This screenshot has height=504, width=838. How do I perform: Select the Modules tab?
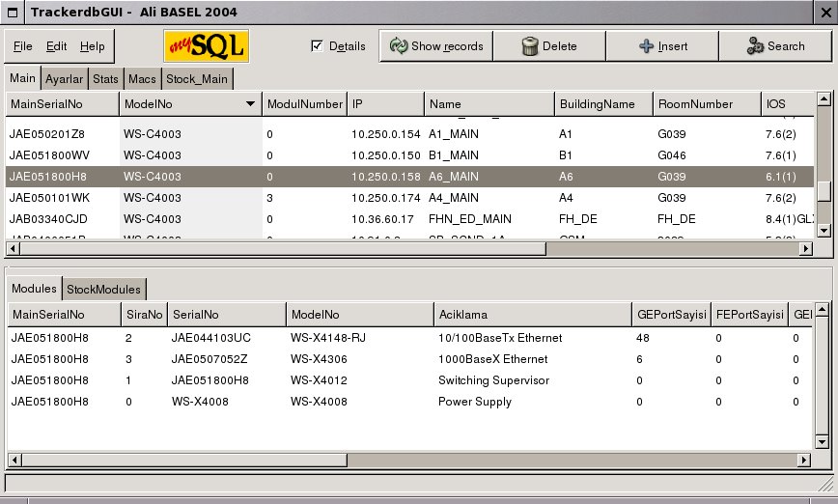(34, 289)
